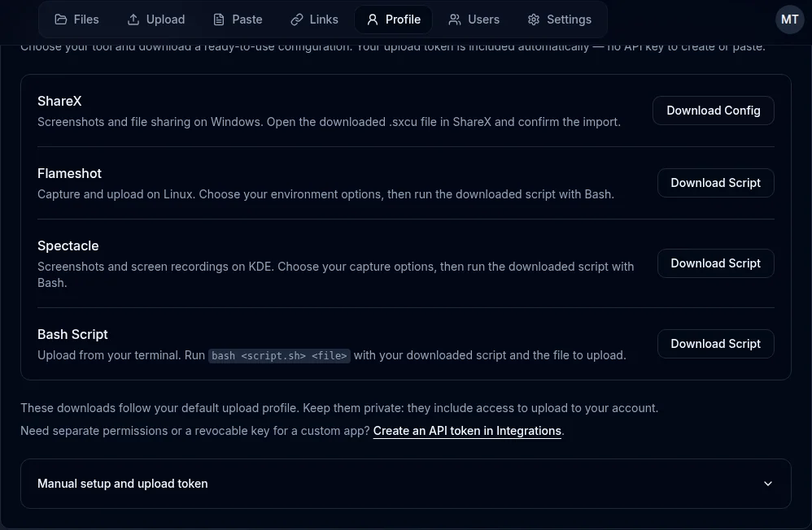Click the person icon beside Profile
This screenshot has width=812, height=530.
[373, 20]
